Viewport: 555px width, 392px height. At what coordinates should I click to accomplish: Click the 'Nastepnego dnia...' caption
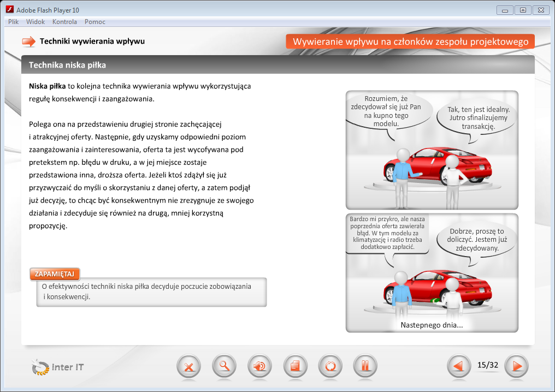(432, 325)
